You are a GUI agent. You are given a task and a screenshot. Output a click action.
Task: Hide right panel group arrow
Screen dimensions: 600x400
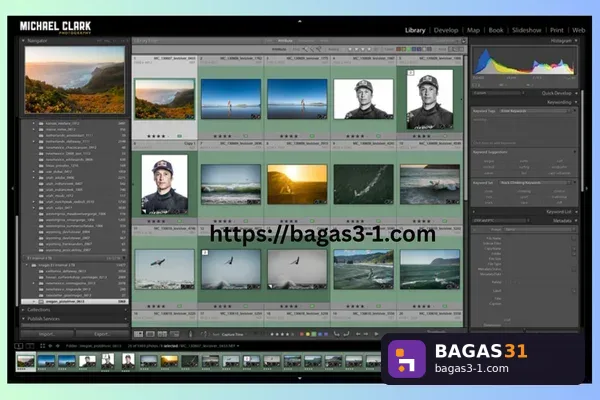point(587,188)
